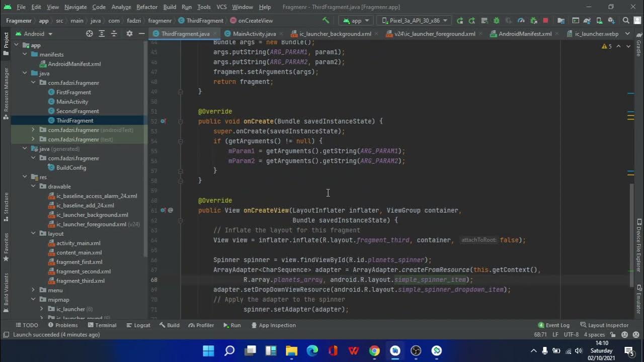Open the Problems tool window

(62, 325)
